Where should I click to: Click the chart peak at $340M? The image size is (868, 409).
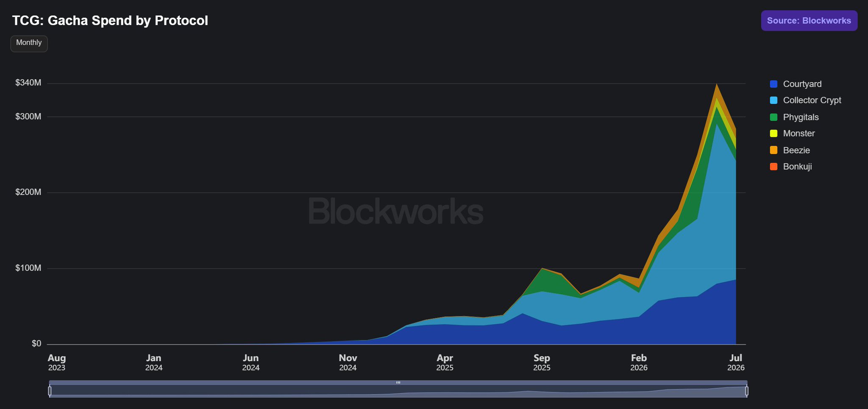[717, 84]
